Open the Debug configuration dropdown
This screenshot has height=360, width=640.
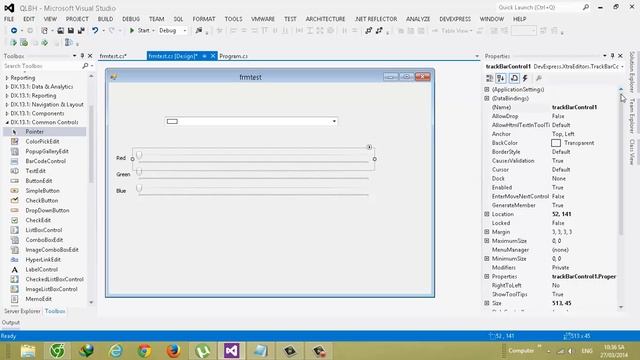(184, 31)
